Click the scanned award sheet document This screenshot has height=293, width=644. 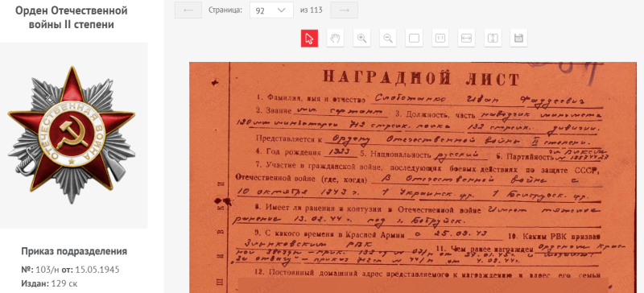tap(413, 178)
